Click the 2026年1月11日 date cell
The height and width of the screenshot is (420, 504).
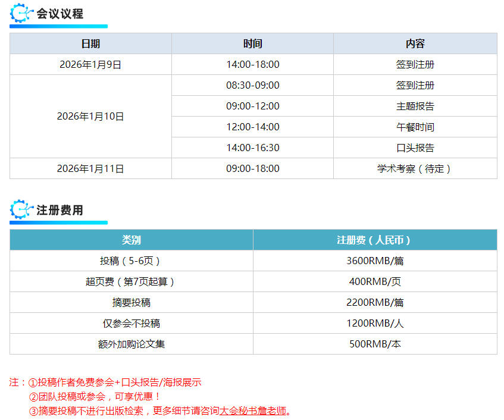click(x=90, y=168)
